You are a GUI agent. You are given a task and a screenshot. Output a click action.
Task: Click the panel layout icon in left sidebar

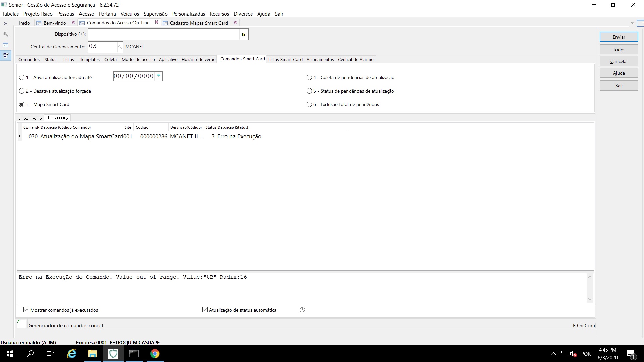[6, 45]
